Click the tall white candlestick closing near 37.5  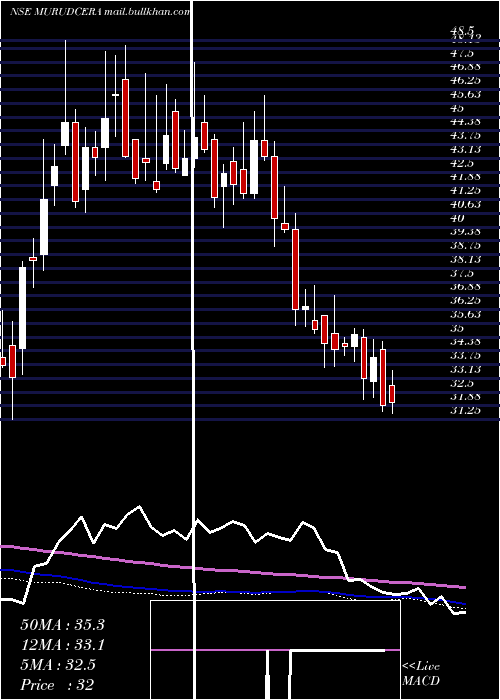pos(22,308)
